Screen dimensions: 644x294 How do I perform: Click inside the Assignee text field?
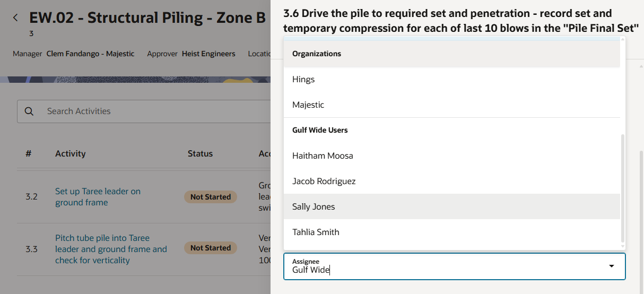click(x=424, y=270)
